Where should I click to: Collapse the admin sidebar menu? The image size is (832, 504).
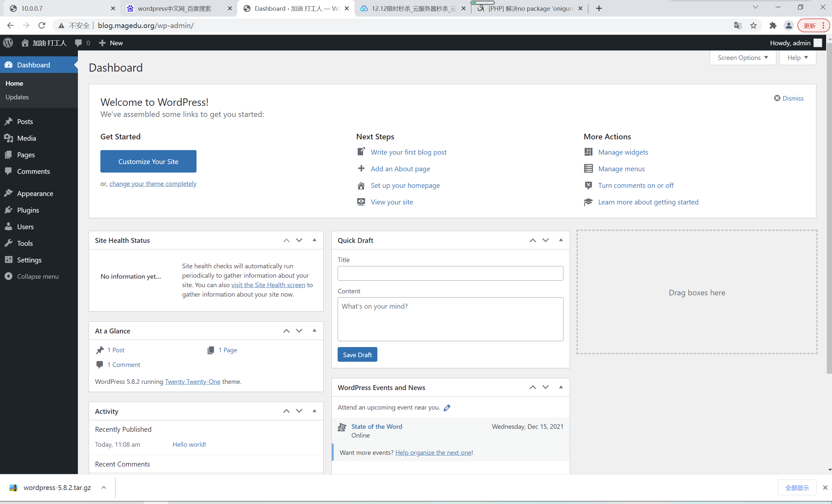coord(32,276)
